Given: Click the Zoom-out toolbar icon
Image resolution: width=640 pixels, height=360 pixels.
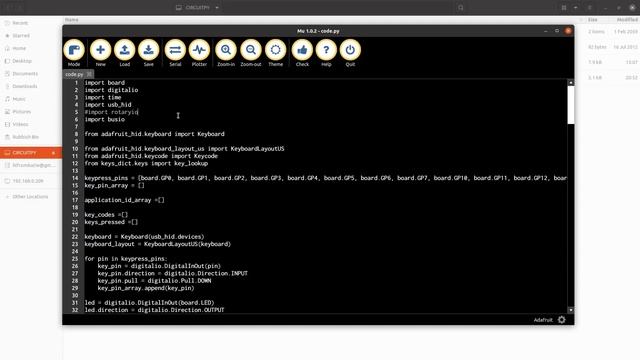Looking at the screenshot, I should [x=251, y=53].
